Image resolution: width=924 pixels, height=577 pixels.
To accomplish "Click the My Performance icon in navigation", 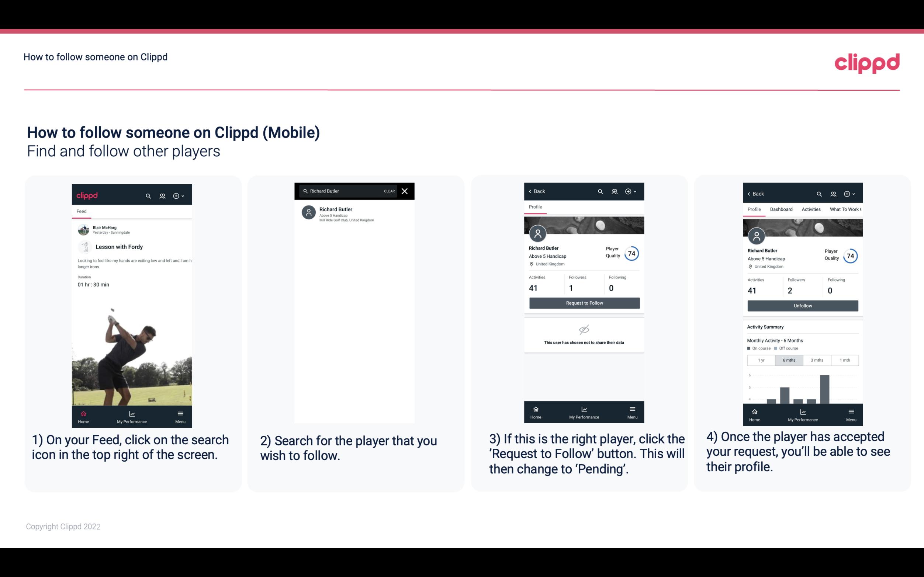I will coord(132,412).
